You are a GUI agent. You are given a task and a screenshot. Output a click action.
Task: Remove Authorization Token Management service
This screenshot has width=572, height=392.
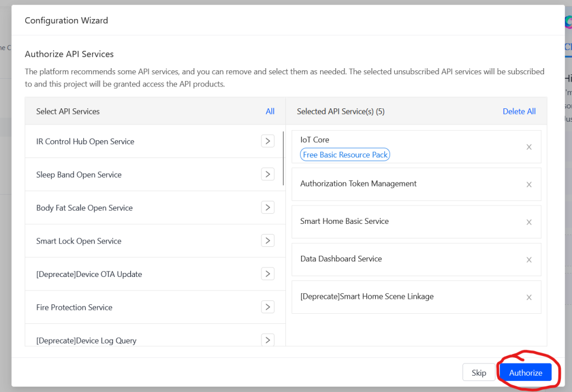[529, 184]
